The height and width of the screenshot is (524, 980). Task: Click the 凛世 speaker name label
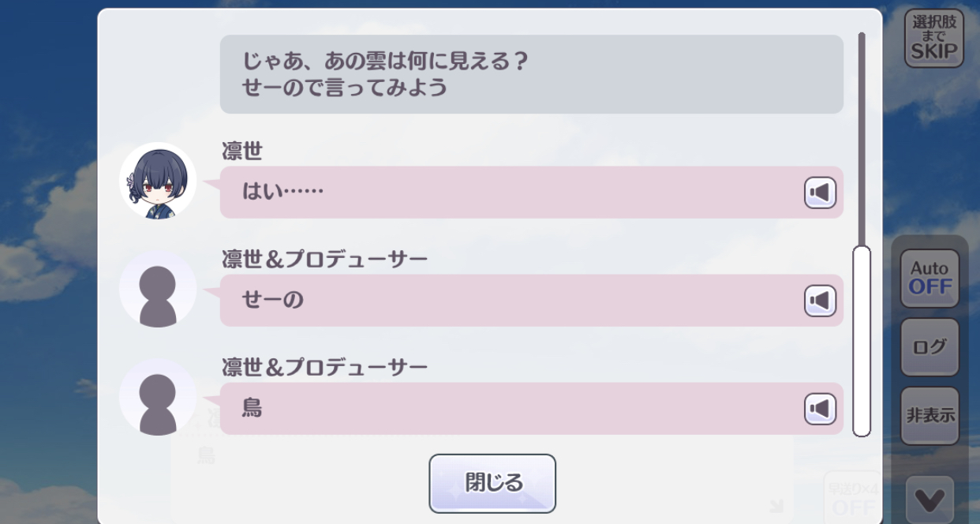(x=242, y=151)
